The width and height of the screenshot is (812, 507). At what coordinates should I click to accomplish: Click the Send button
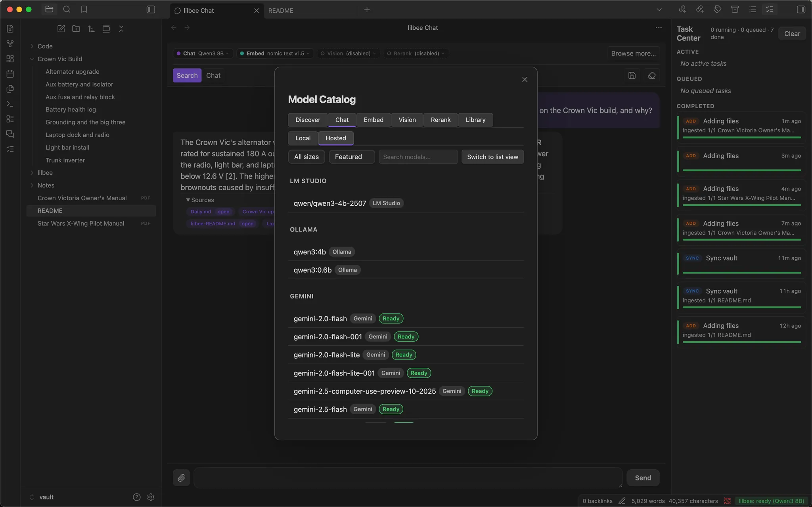click(643, 478)
